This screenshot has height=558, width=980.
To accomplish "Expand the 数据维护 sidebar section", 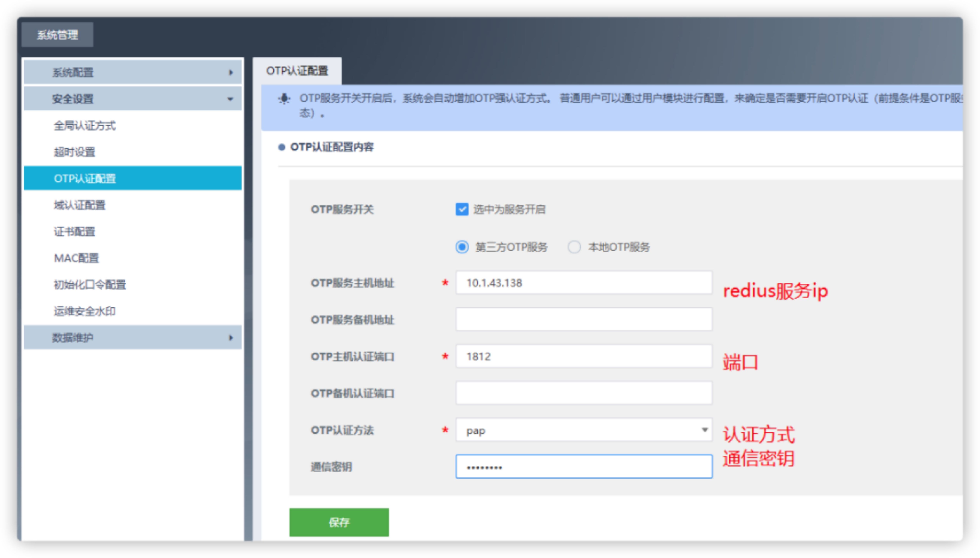I will 132,338.
